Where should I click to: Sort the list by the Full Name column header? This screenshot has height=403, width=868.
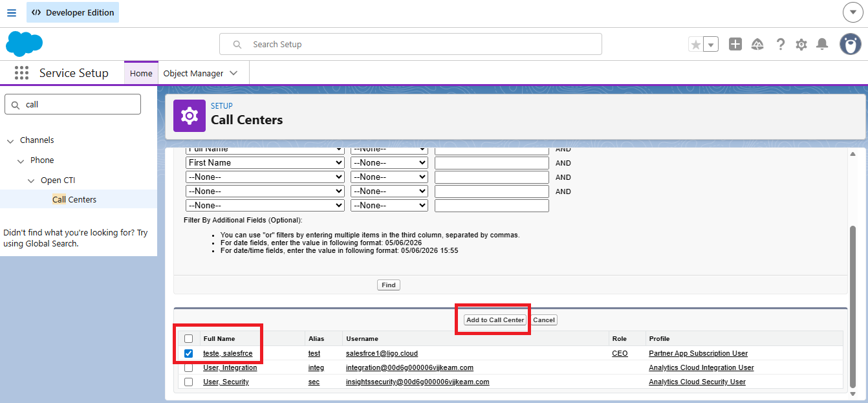219,338
